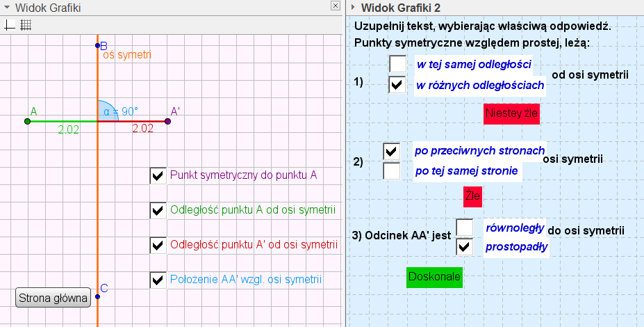Click the '3) Odcinek AA' jest' text

pyautogui.click(x=402, y=235)
